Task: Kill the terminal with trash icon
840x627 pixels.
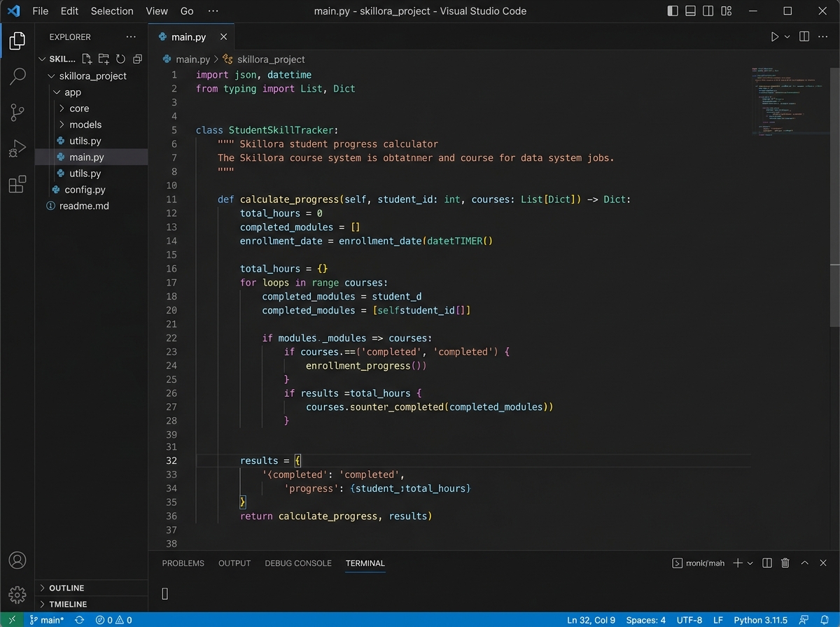Action: (785, 563)
